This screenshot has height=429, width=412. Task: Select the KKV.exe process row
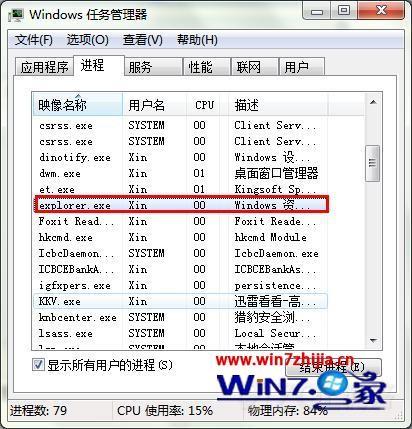(180, 301)
